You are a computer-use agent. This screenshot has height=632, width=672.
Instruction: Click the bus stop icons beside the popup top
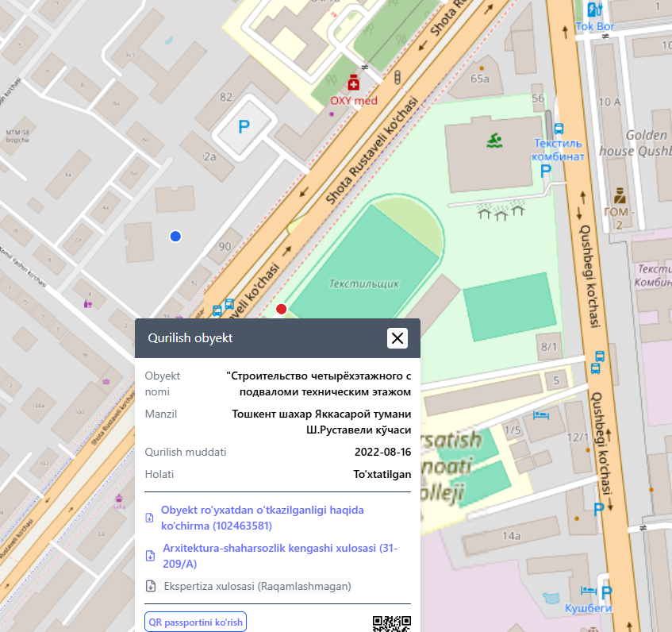223,307
